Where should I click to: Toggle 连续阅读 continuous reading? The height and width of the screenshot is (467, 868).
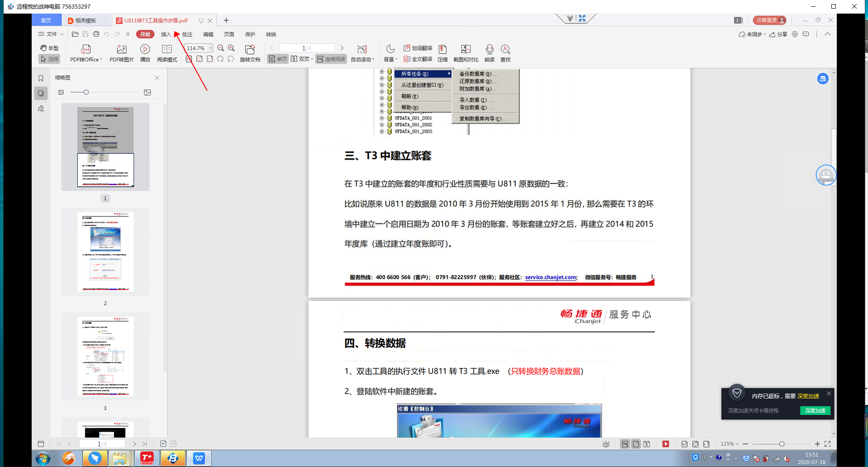pyautogui.click(x=331, y=59)
